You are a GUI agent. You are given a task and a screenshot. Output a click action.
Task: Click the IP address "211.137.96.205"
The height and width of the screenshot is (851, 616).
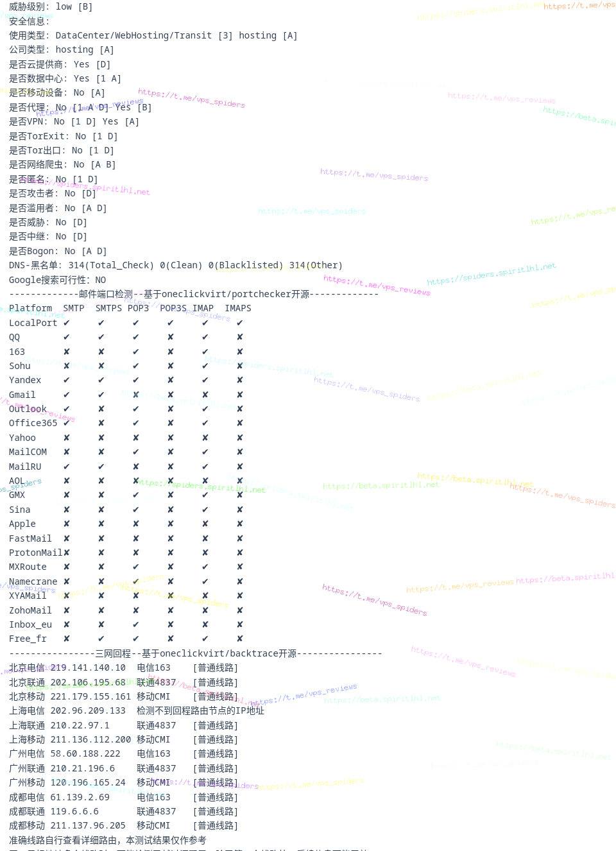click(x=88, y=825)
